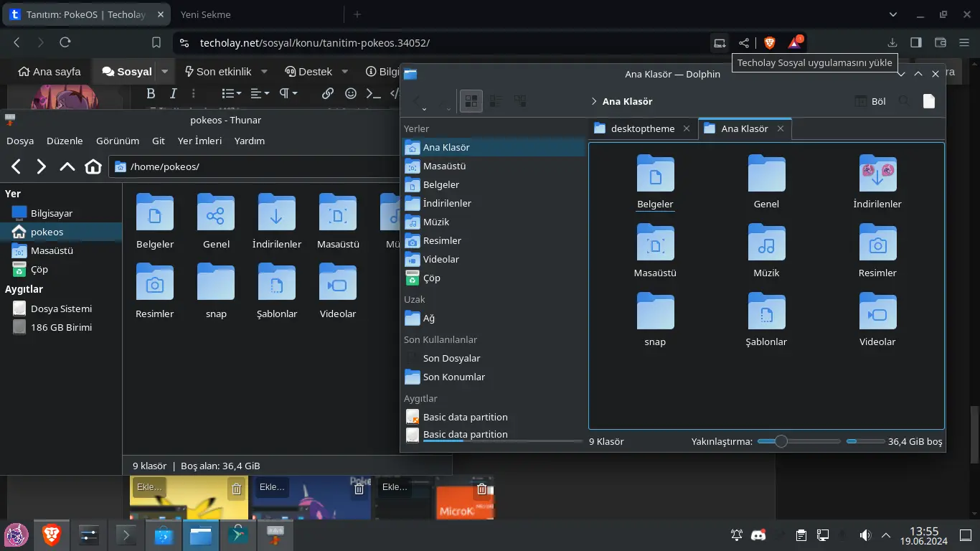Open the snap folder in Thunar
The height and width of the screenshot is (551, 980).
pyautogui.click(x=216, y=291)
